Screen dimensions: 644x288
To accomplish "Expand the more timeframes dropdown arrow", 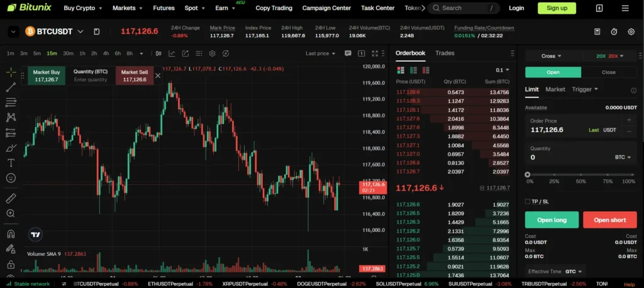I will coord(142,53).
